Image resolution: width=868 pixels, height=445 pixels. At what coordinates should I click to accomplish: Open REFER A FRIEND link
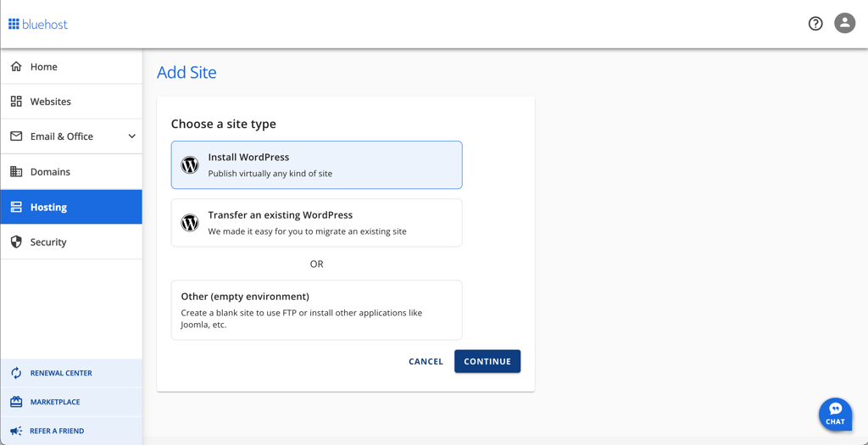[x=71, y=431]
